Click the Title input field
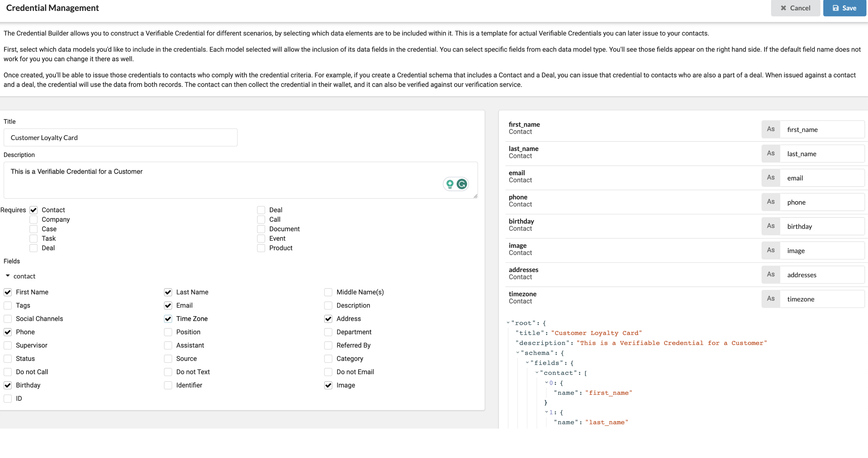 [x=120, y=138]
